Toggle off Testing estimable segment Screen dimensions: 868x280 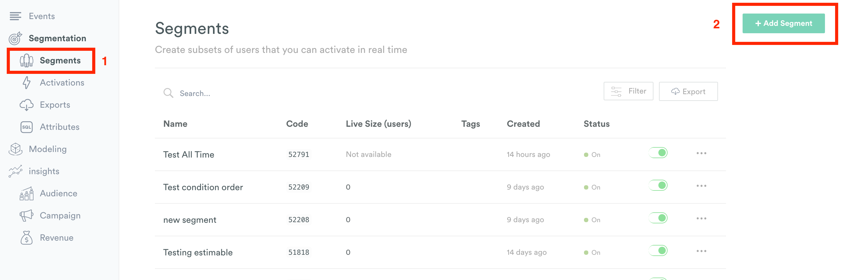[x=658, y=251]
